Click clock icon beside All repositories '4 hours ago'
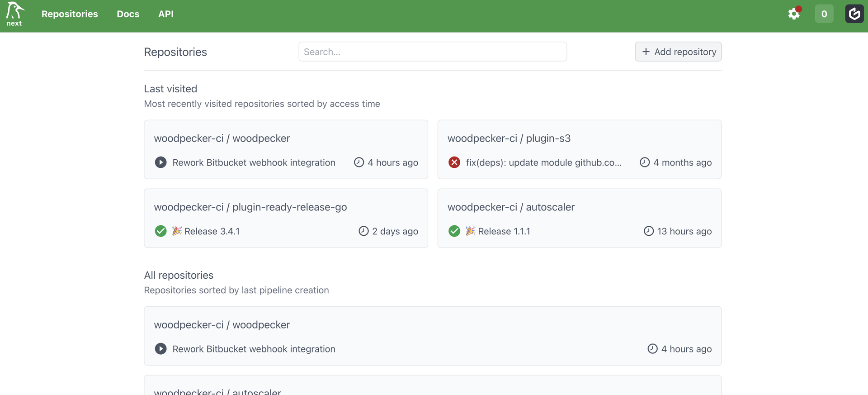 (x=652, y=349)
